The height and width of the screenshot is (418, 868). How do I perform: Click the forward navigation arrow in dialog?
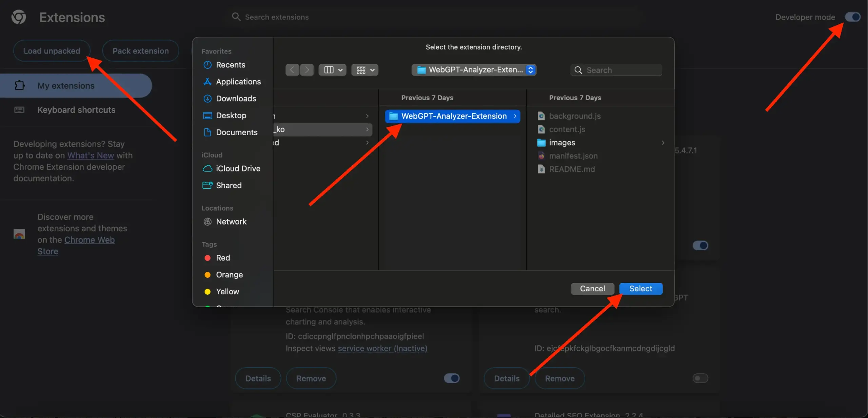tap(307, 70)
